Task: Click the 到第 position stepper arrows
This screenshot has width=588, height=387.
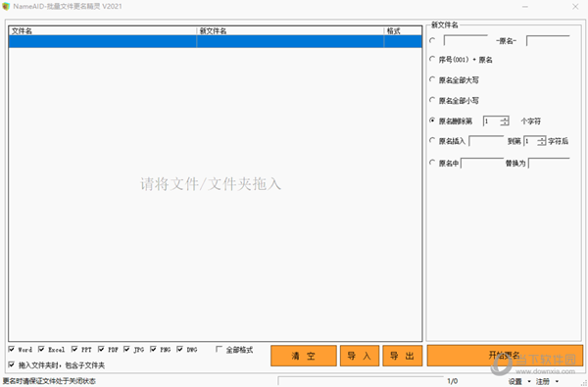Action: point(541,141)
